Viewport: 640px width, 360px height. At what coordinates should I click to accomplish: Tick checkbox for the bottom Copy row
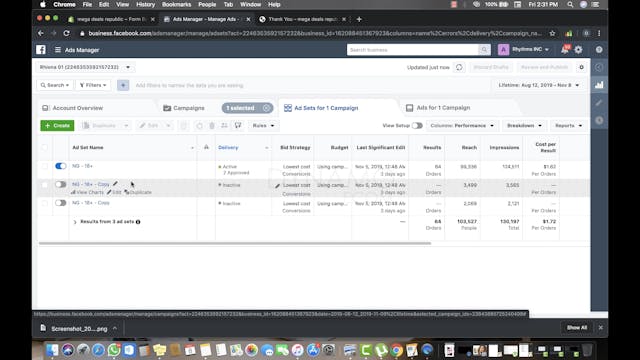44,203
